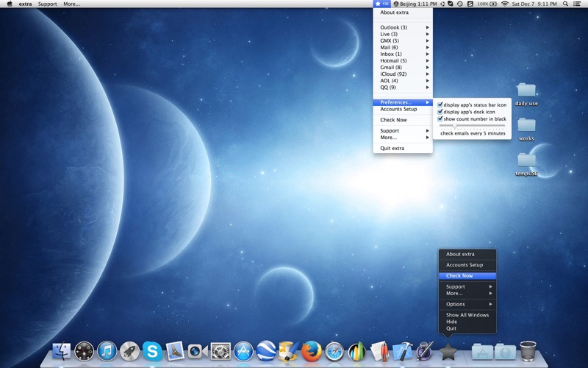Open the Mail stamp icon in the Dock
This screenshot has height=368, width=588.
[175, 351]
